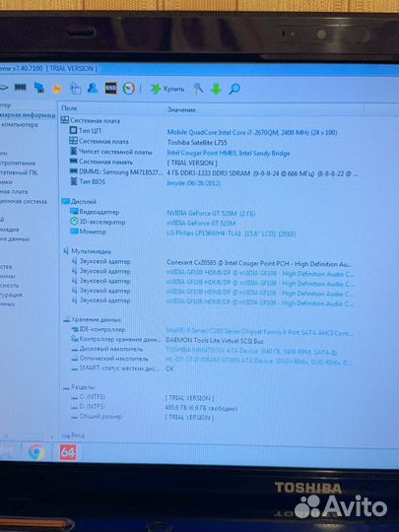Select the Conexant Cx20585 audio value
This screenshot has height=532, width=399.
259,263
